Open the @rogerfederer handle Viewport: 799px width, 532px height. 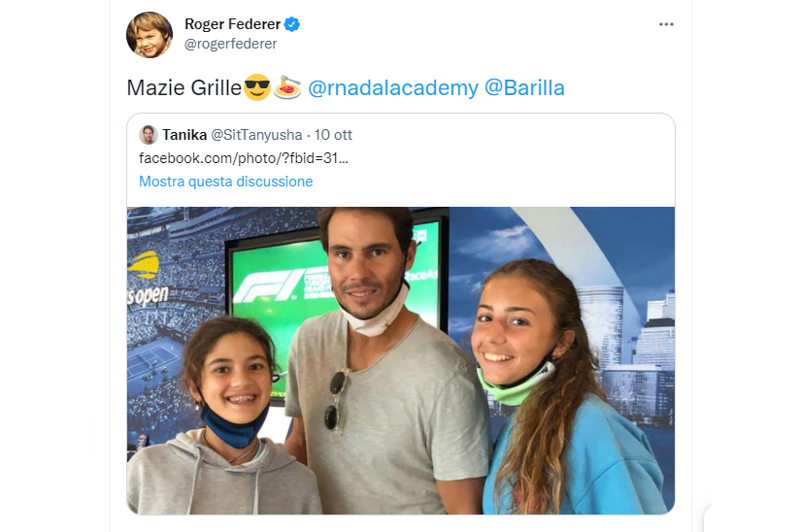pyautogui.click(x=230, y=44)
